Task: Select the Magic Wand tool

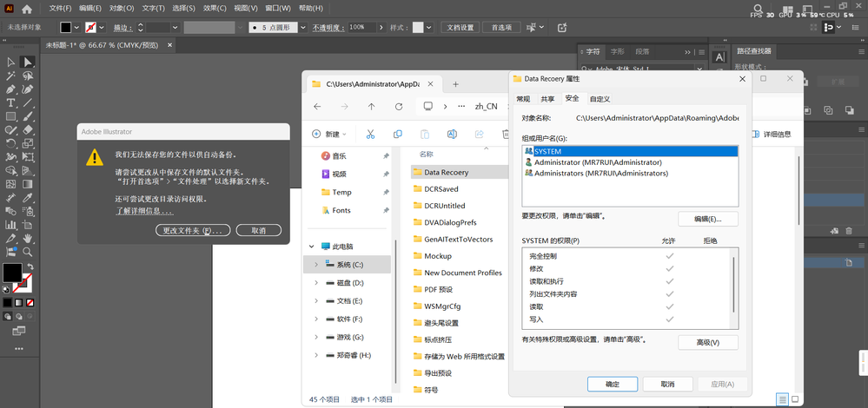Action: [10, 76]
